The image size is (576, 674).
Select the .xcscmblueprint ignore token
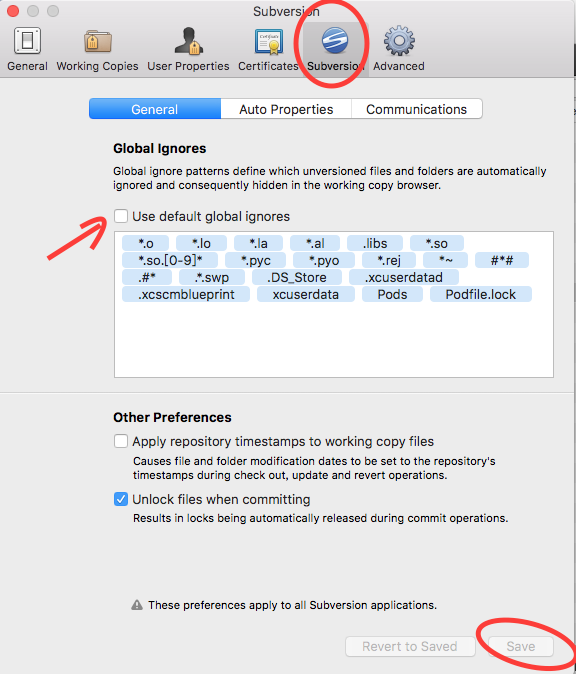point(186,294)
